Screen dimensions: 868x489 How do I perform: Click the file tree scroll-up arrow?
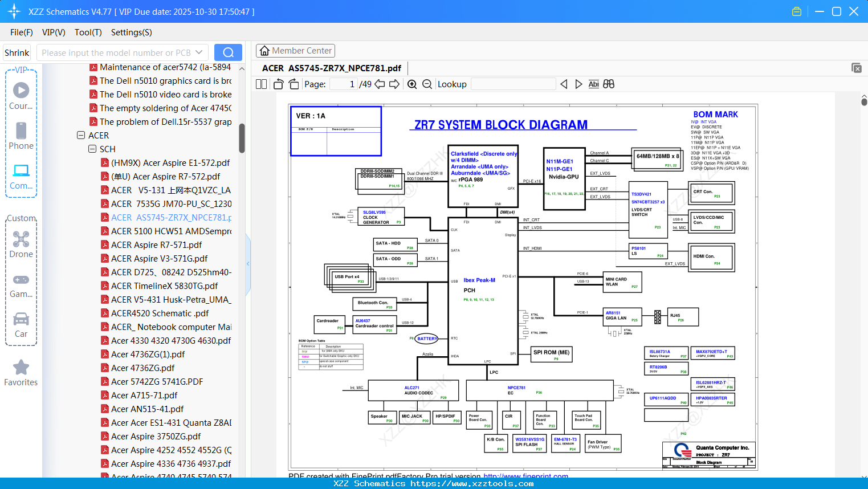pyautogui.click(x=242, y=68)
